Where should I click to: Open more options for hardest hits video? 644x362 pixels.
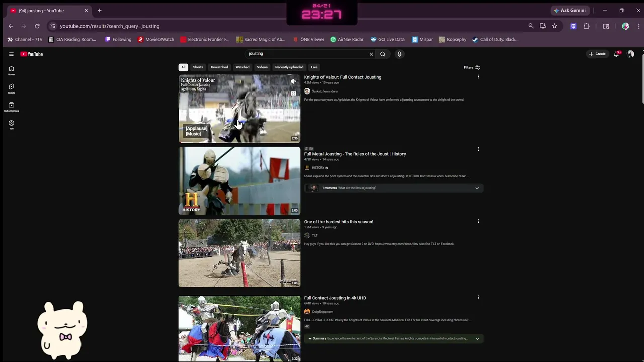(478, 221)
